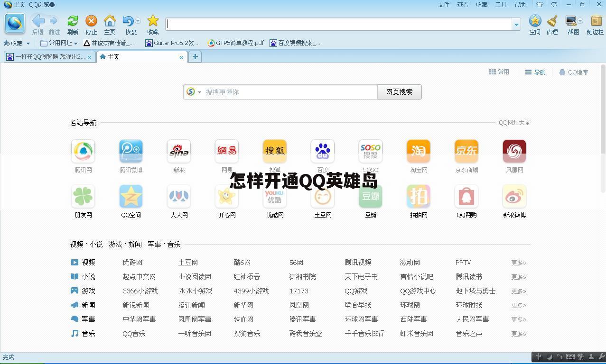Open QQ网址大全 link
The image size is (606, 364).
[x=514, y=123]
